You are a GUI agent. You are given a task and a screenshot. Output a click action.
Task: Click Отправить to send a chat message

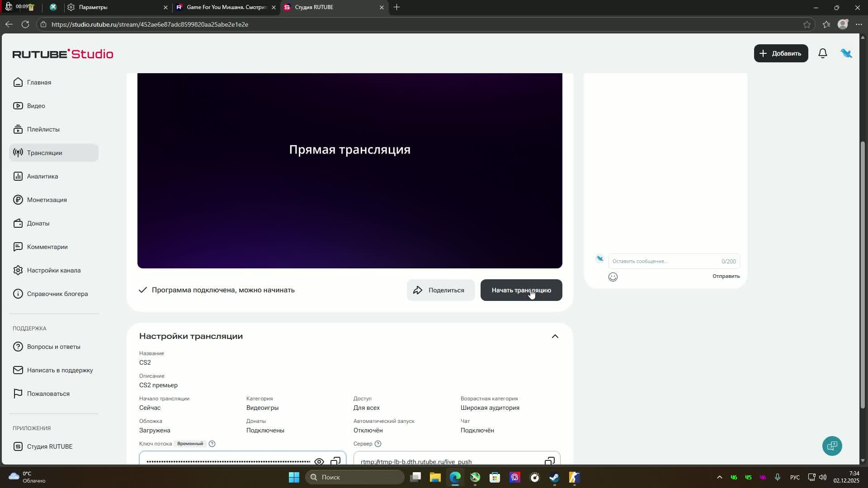(x=726, y=276)
